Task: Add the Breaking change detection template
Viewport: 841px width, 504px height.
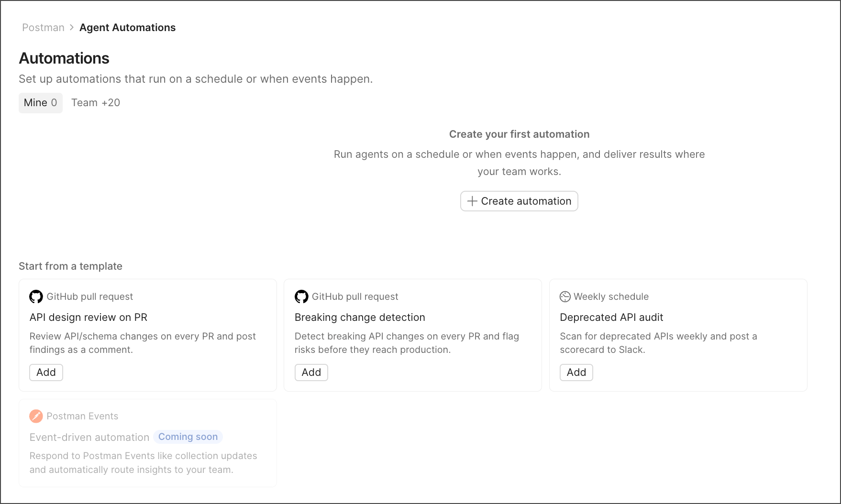Action: (x=311, y=373)
